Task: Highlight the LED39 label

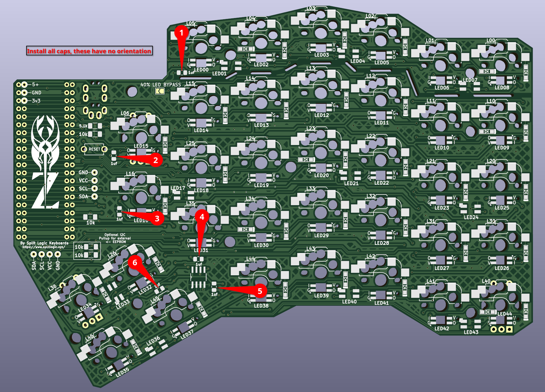Action: (x=322, y=295)
